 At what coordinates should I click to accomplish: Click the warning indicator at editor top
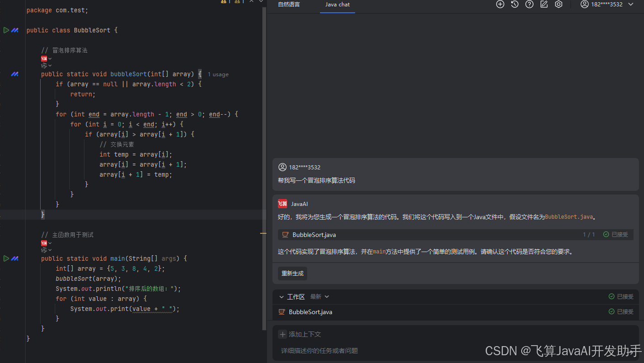[x=224, y=1]
